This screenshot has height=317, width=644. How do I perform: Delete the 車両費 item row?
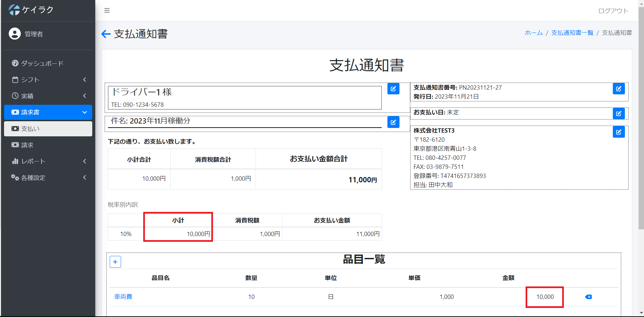(x=588, y=297)
